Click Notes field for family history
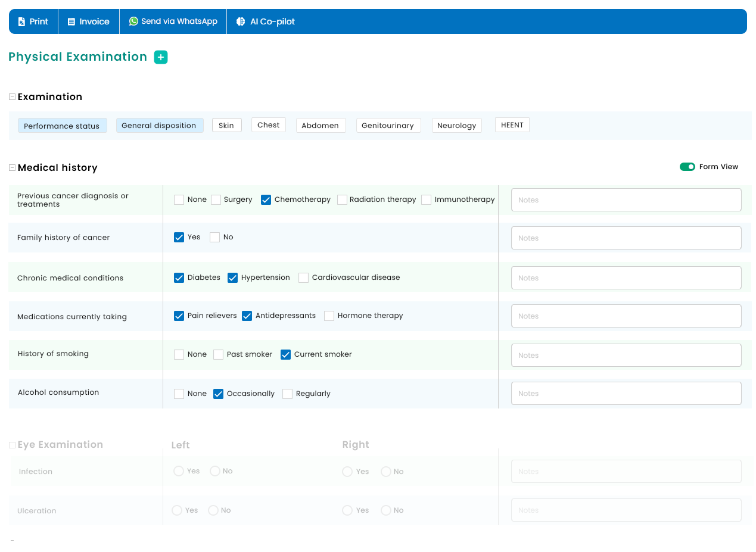This screenshot has width=756, height=552. 626,238
